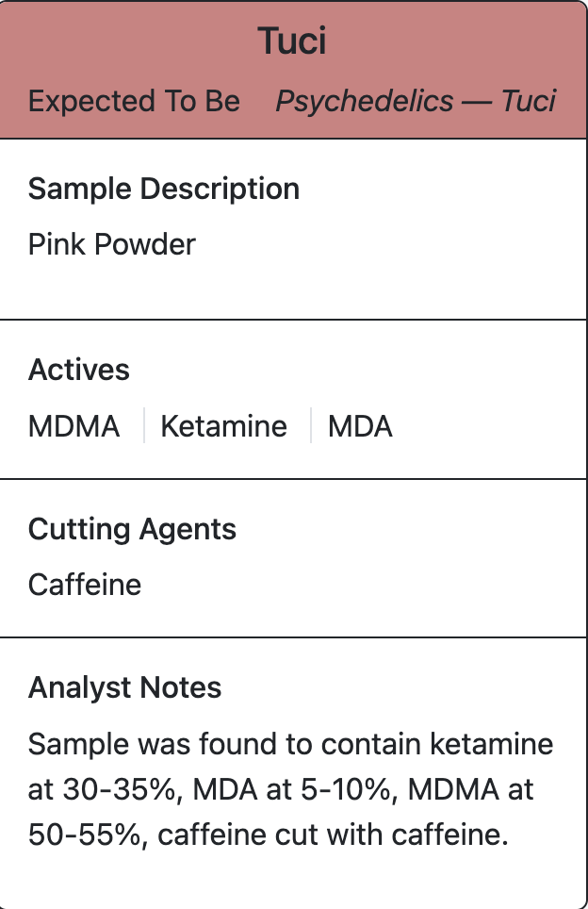588x909 pixels.
Task: Select the Sample Description heading
Action: point(164,189)
